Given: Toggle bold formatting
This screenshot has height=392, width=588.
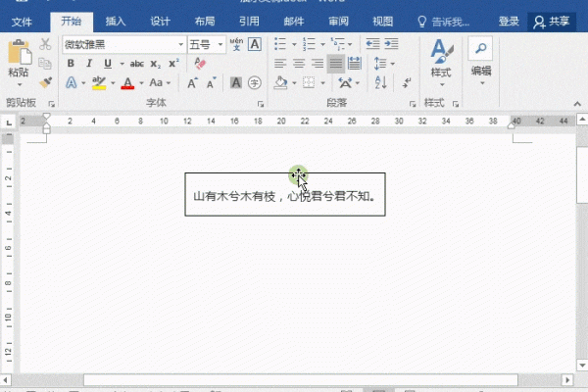Looking at the screenshot, I should [x=71, y=64].
